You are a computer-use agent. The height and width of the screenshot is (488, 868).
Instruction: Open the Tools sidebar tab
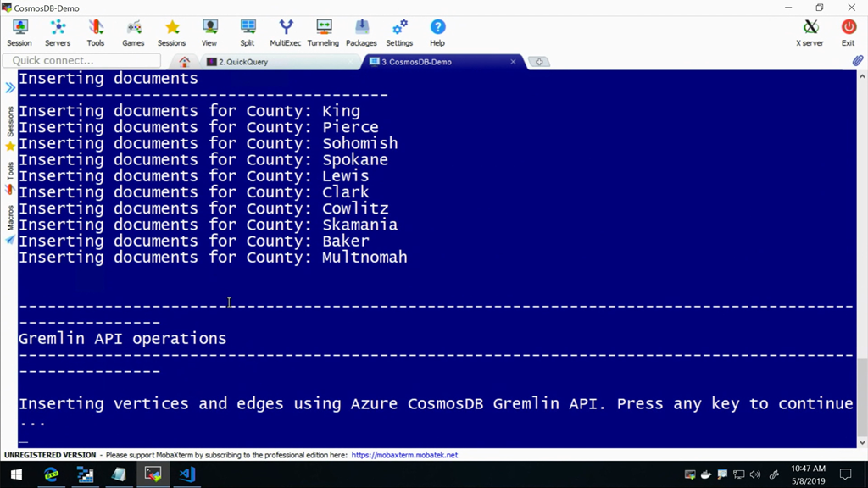[10, 178]
